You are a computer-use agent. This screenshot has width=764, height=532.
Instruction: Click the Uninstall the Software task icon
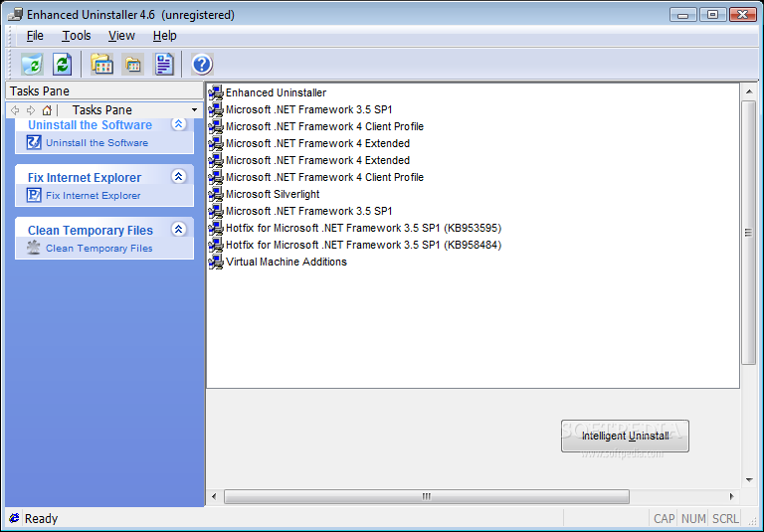(34, 143)
